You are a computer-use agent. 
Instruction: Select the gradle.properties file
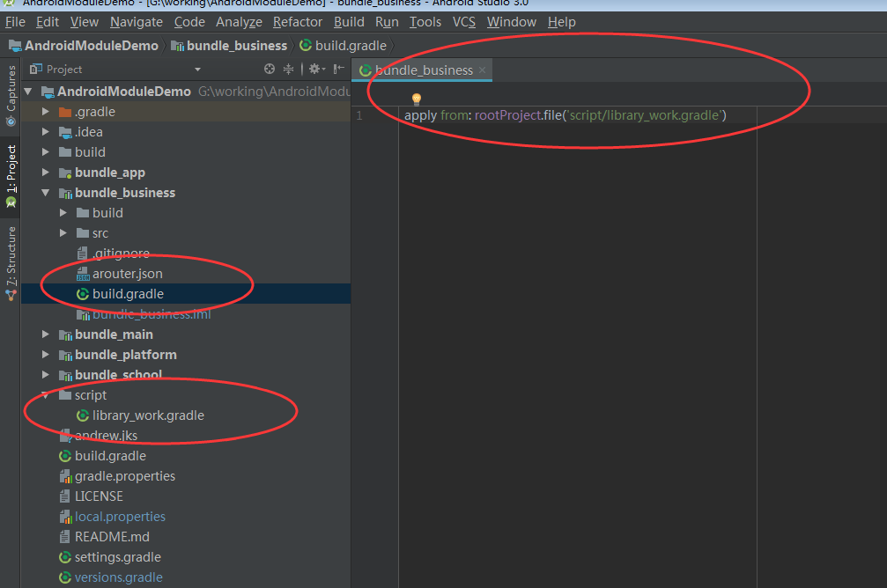(x=125, y=476)
